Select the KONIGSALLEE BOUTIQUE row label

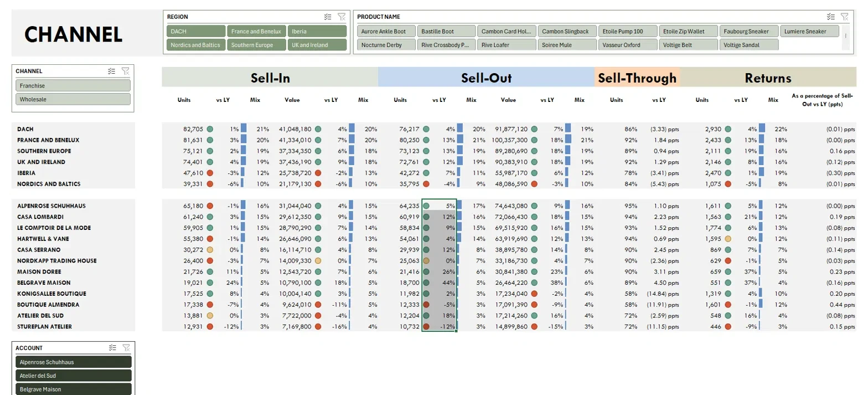point(50,294)
